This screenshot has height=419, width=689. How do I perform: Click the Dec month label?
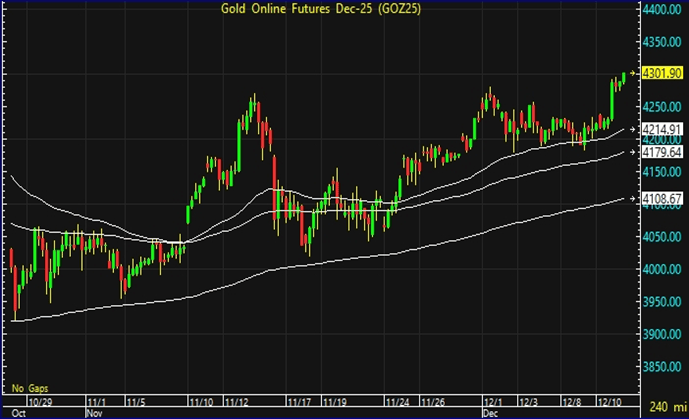pyautogui.click(x=491, y=411)
